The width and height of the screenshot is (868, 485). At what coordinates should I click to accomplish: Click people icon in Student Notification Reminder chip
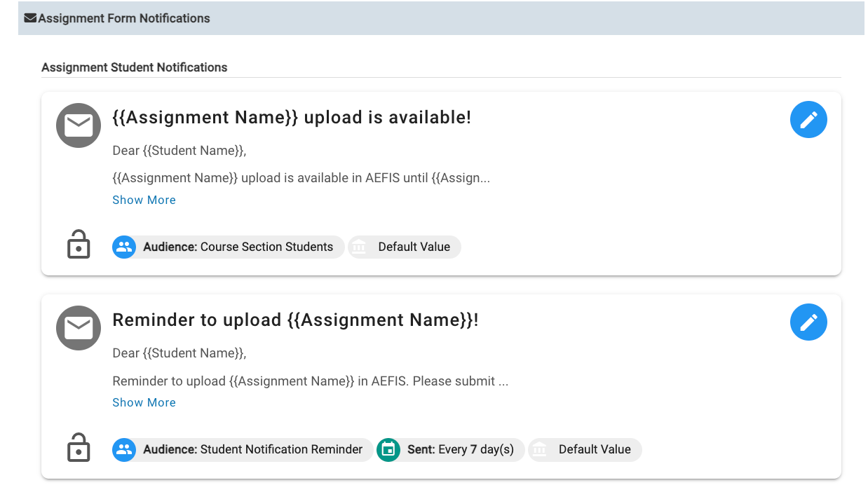(x=124, y=449)
